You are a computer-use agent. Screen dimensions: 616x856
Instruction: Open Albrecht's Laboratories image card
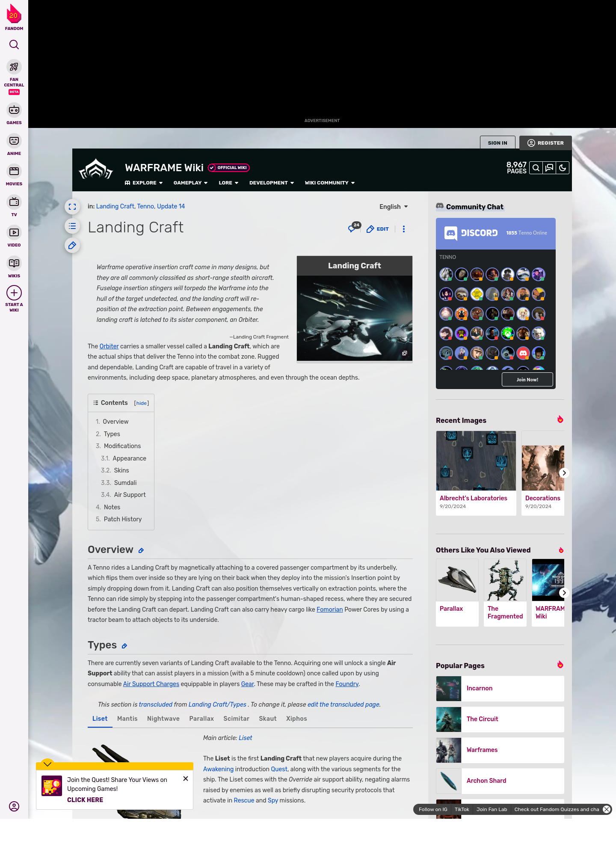point(476,473)
